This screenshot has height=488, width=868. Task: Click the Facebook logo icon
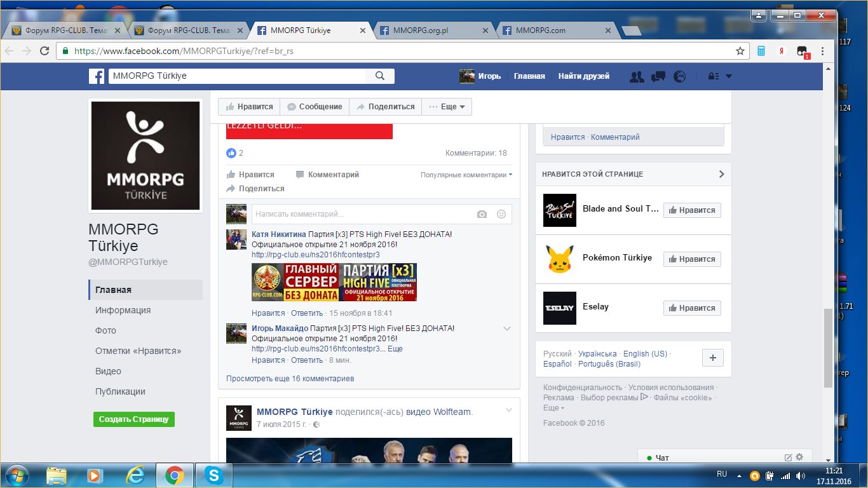pyautogui.click(x=97, y=76)
